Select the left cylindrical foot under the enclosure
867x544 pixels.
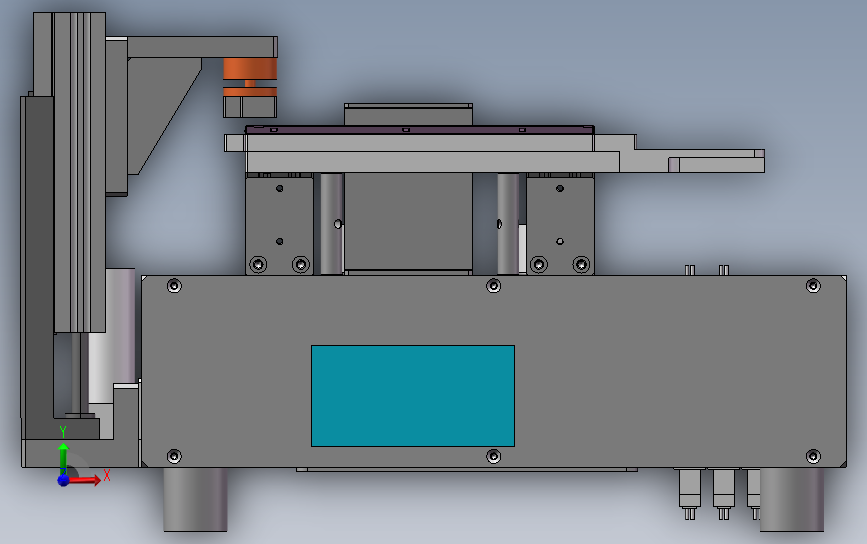195,500
